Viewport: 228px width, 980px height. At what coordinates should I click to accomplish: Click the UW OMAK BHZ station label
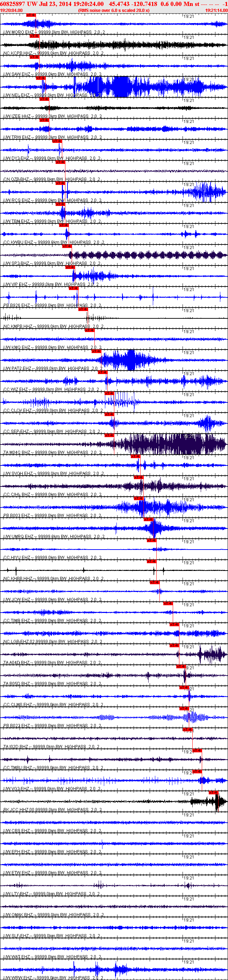(x=54, y=914)
